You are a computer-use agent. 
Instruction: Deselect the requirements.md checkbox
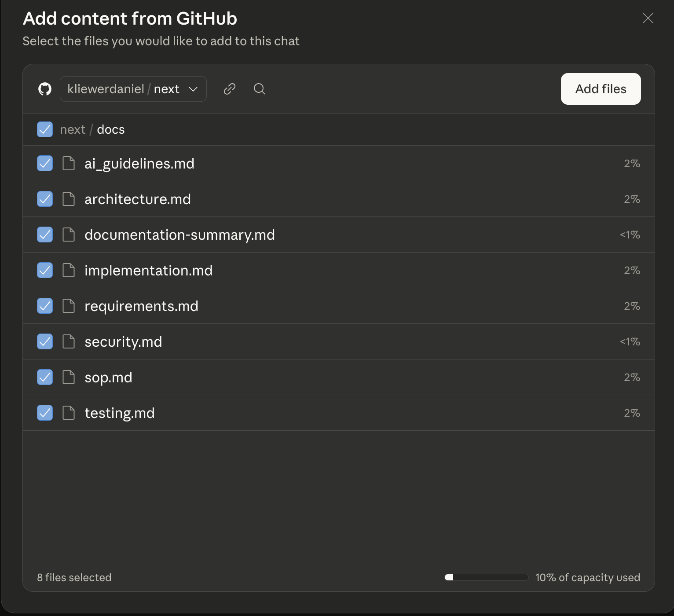[45, 306]
